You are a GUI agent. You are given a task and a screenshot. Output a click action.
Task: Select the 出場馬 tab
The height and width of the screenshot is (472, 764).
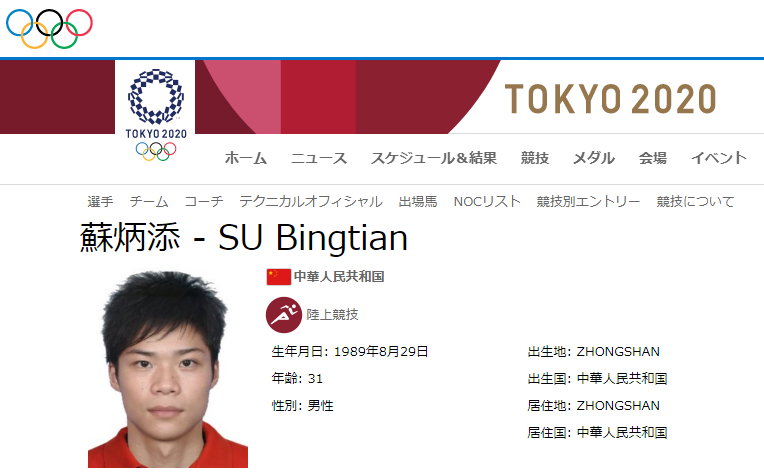pyautogui.click(x=418, y=202)
